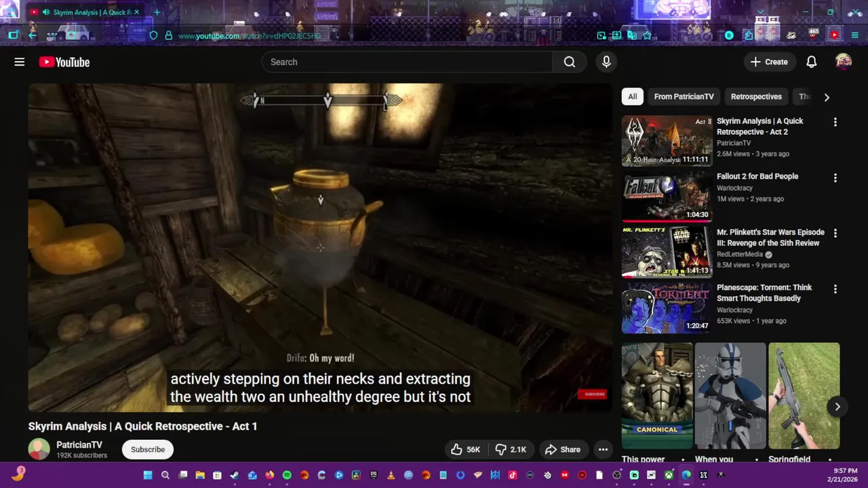Click the Create button
This screenshot has height=488, width=868.
pos(769,62)
